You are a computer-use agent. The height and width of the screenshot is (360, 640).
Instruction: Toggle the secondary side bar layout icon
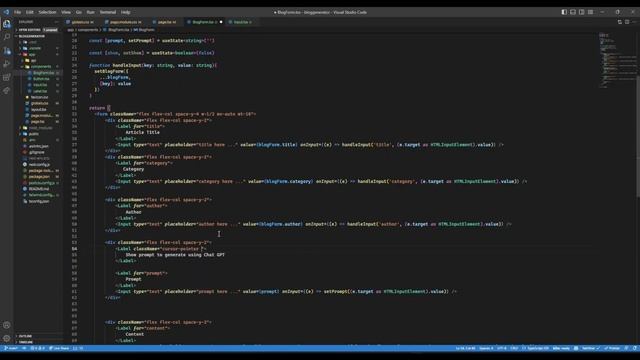pyautogui.click(x=582, y=12)
